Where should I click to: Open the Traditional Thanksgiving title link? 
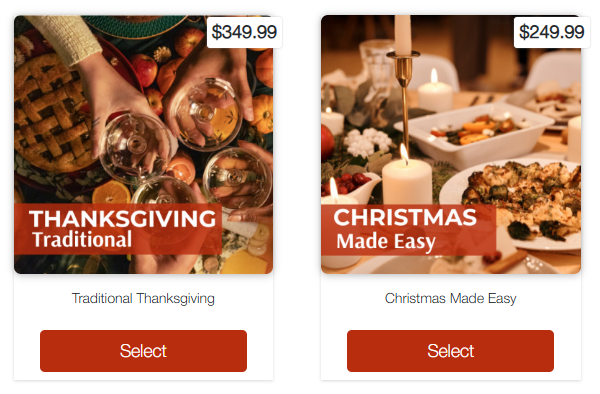click(143, 298)
